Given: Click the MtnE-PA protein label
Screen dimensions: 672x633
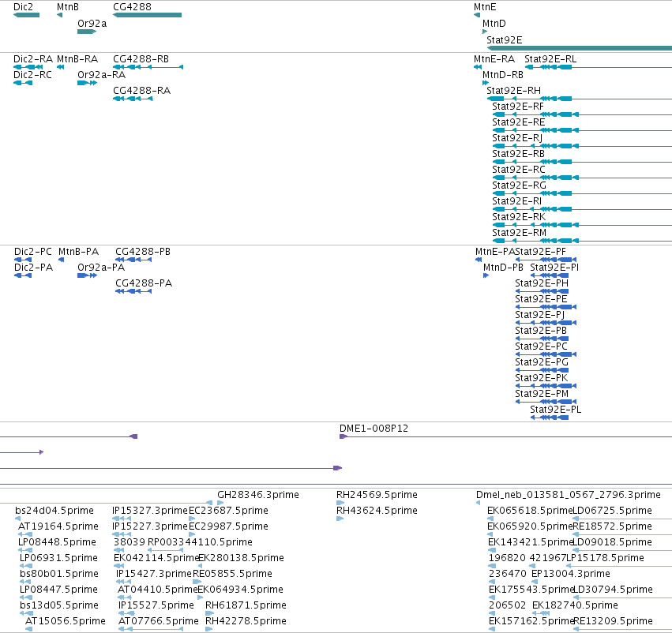Looking at the screenshot, I should 495,252.
